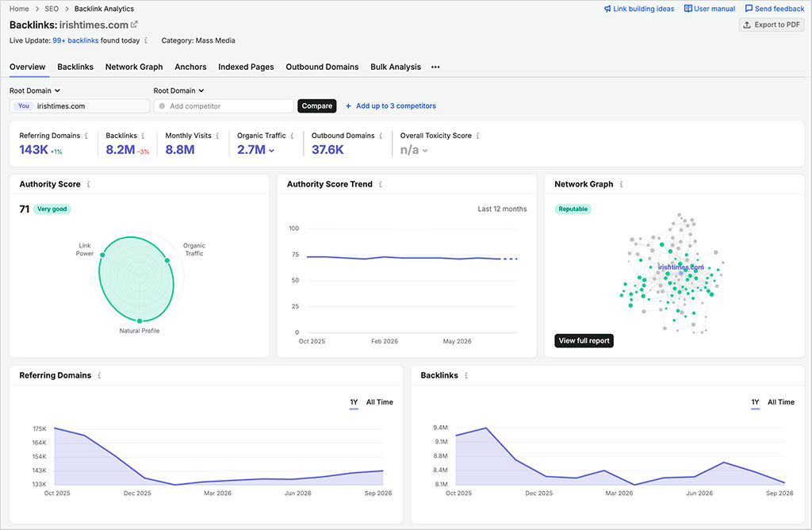The width and height of the screenshot is (812, 530).
Task: Open the Bulk Analysis tab
Action: (x=396, y=67)
